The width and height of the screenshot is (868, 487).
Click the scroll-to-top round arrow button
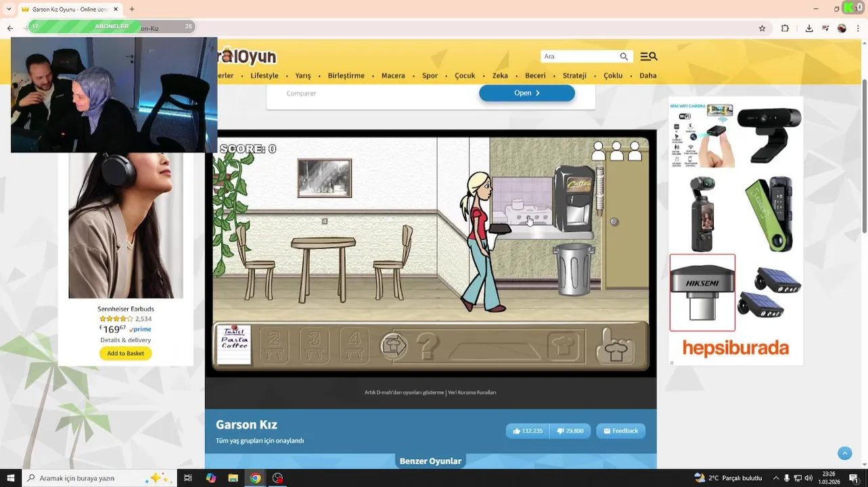click(x=844, y=453)
